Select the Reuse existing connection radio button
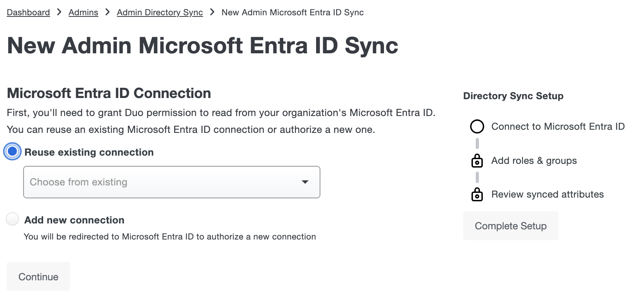This screenshot has height=294, width=644. pos(13,151)
